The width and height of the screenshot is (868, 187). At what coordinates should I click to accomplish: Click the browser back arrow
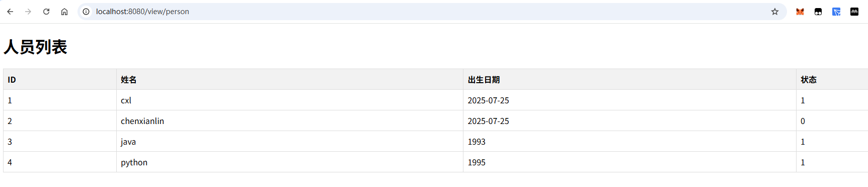pyautogui.click(x=10, y=12)
